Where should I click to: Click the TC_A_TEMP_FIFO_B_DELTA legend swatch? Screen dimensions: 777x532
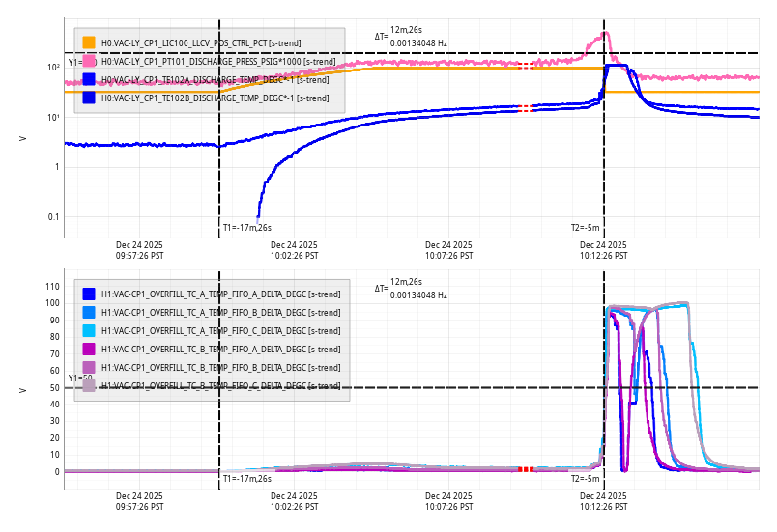[x=89, y=313]
